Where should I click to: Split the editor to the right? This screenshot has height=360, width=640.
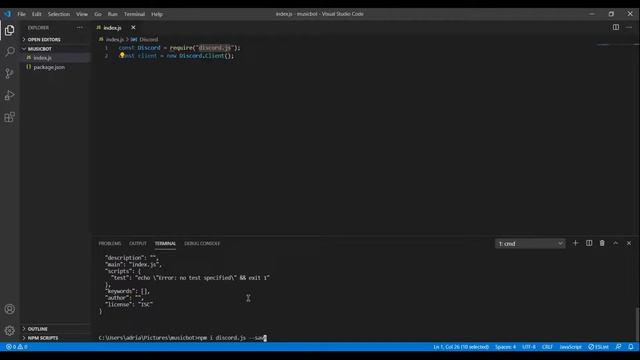click(616, 27)
